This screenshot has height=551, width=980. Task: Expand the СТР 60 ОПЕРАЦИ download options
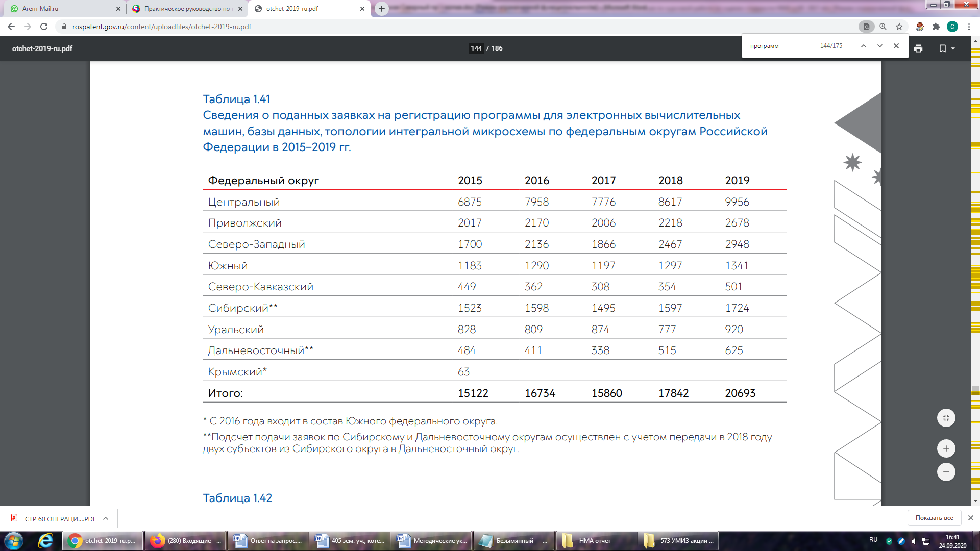click(106, 518)
